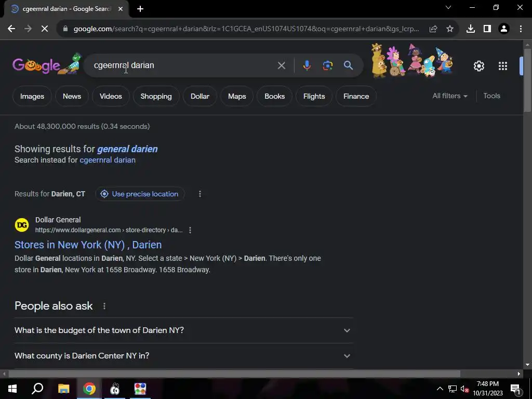This screenshot has width=532, height=399.
Task: Open location options three-dot menu
Action: click(200, 194)
